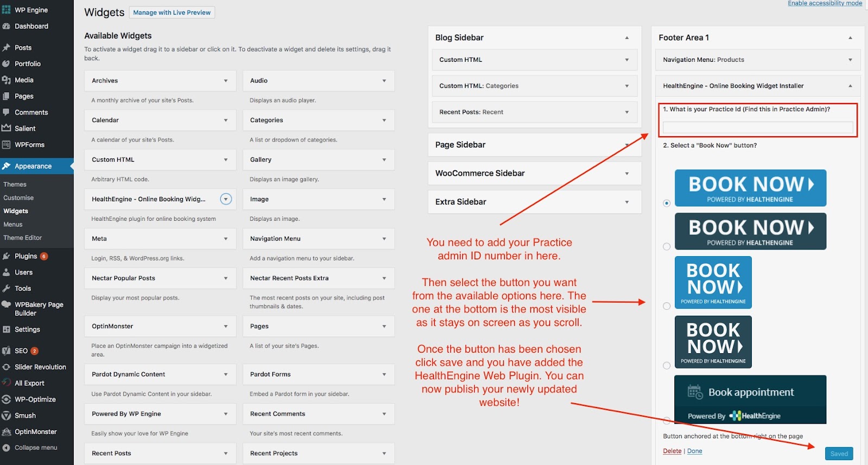Open the Customise submenu item
This screenshot has height=465, width=868.
coord(18,198)
